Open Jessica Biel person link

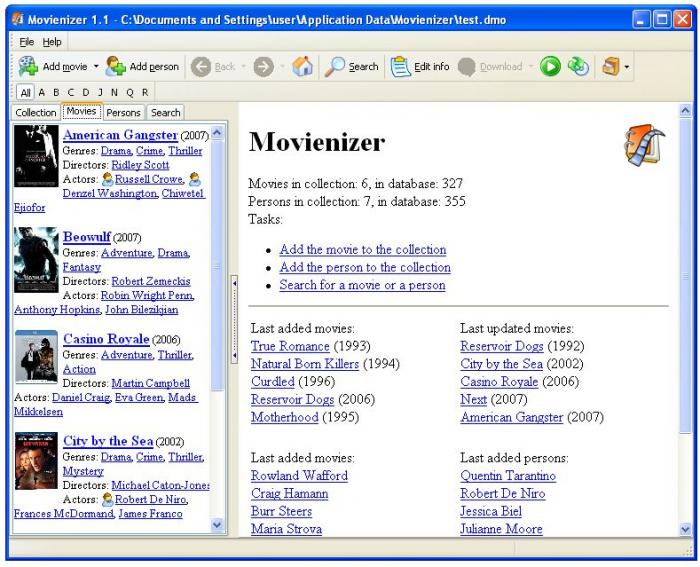point(491,511)
